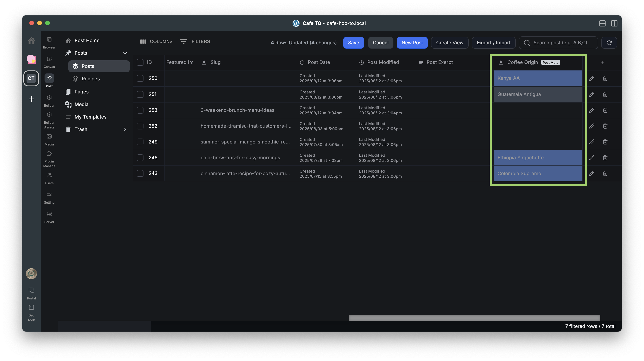This screenshot has width=644, height=361.
Task: Check the checkbox for post 253
Action: pyautogui.click(x=140, y=110)
